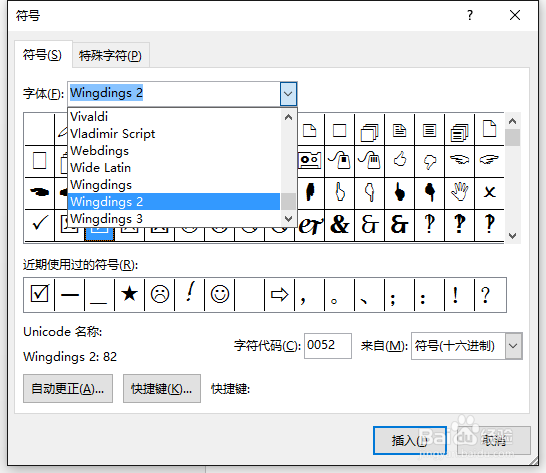Viewport: 546px width, 473px height.
Task: Pick the white hand pointing up symbol
Action: [340, 193]
